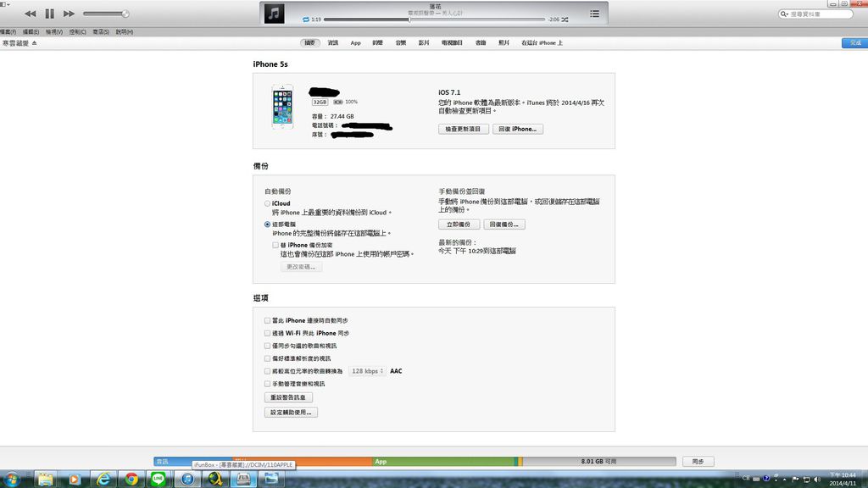Check prefer standard definition videos
868x488 pixels.
(267, 358)
